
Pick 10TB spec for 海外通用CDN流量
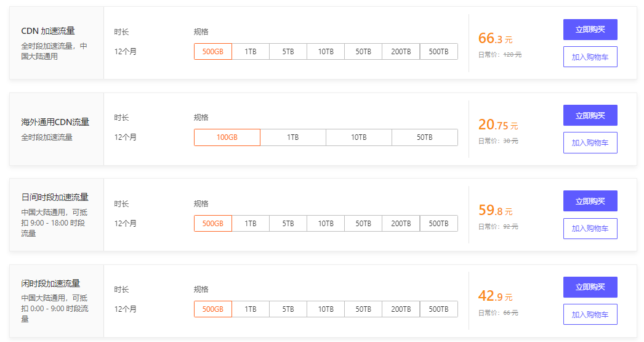359,137
